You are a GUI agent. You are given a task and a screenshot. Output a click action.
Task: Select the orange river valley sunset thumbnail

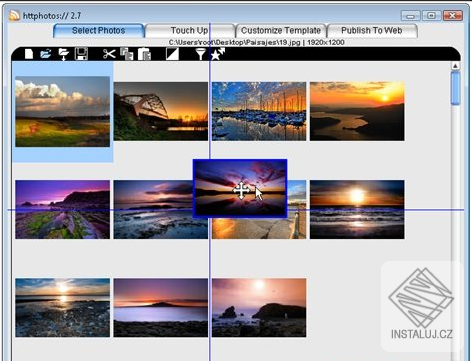pos(357,111)
